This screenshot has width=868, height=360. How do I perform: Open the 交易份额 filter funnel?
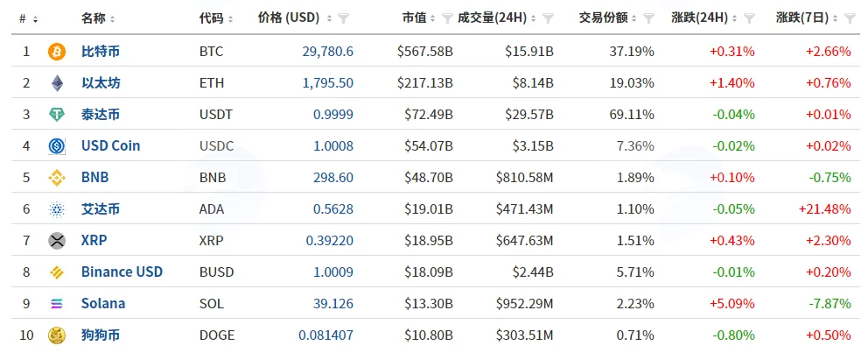(648, 18)
